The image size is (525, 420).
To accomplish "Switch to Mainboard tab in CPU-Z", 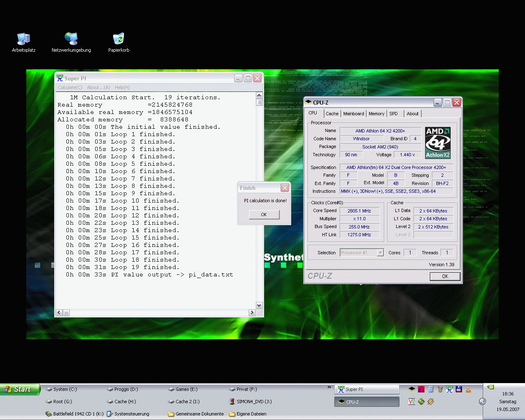I will (354, 114).
